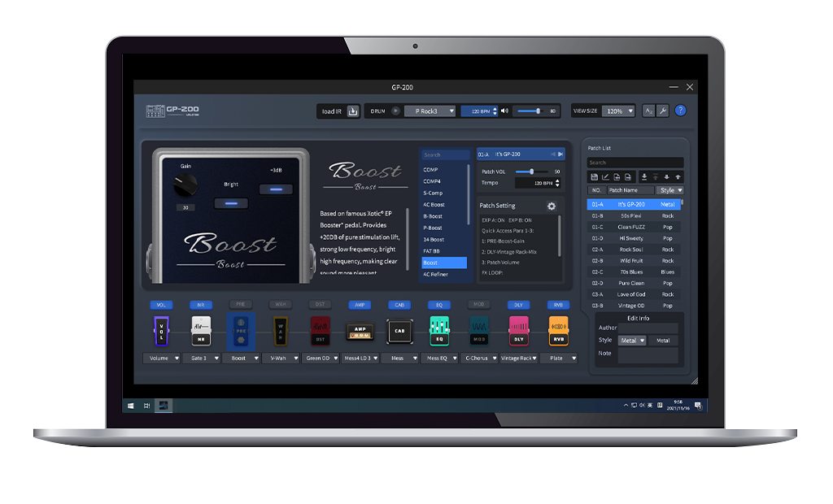Enable the WAH module toggle

coord(281,305)
